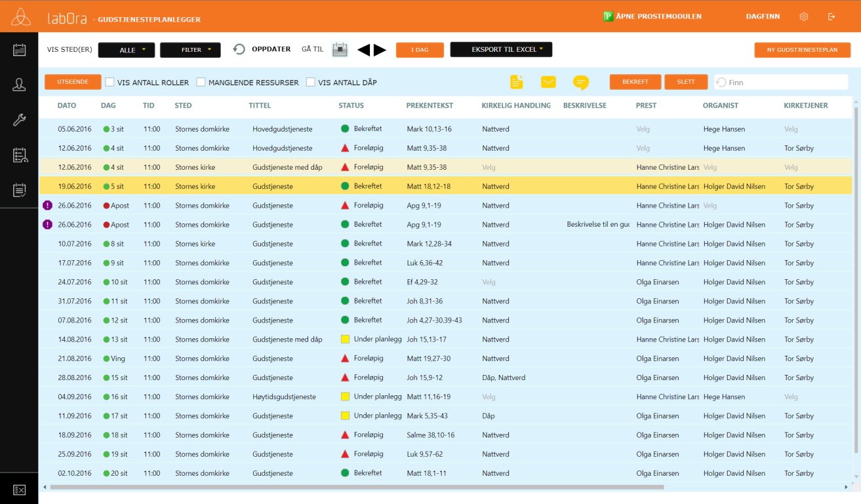Go to the previous period with the left arrow
The width and height of the screenshot is (861, 504).
[363, 50]
